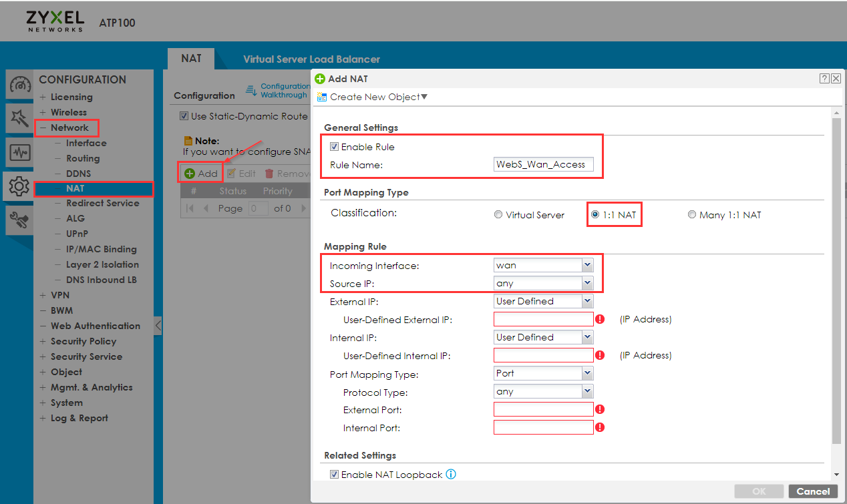The width and height of the screenshot is (847, 504).
Task: Open the Monitor waveform sidebar icon
Action: pos(18,152)
